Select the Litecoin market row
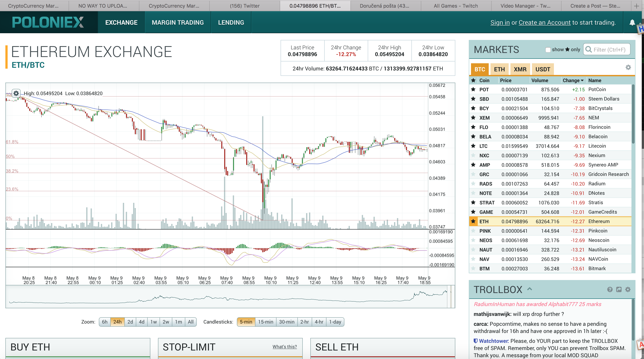The height and width of the screenshot is (359, 644). [x=551, y=146]
